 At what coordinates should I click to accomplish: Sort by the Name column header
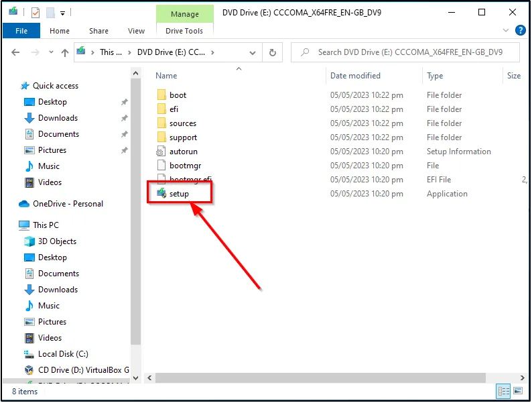coord(166,76)
